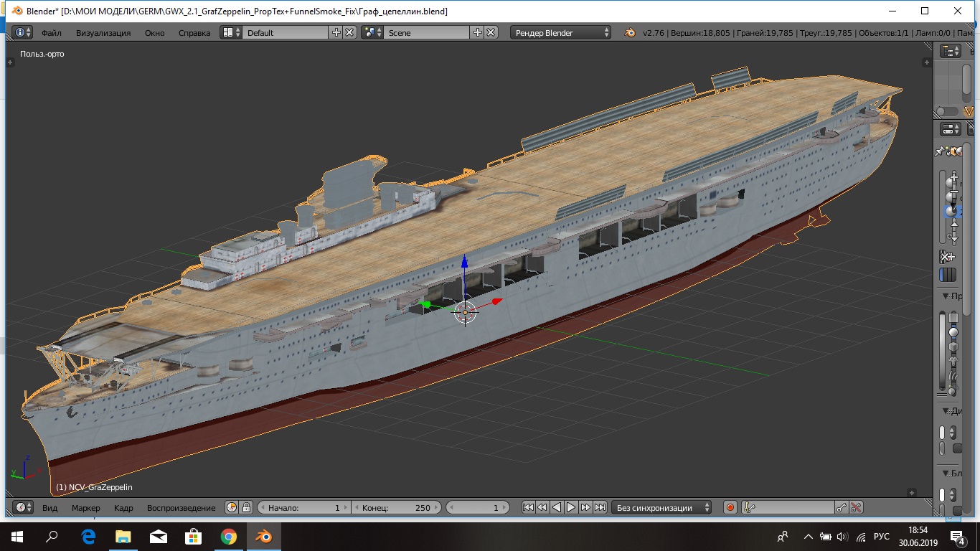Play the animation forward
The image size is (980, 551).
click(x=571, y=508)
